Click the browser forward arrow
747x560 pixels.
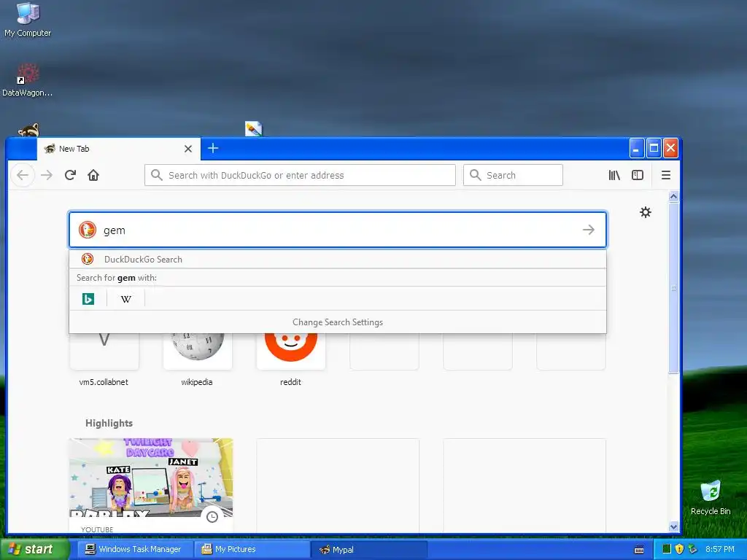(x=47, y=175)
